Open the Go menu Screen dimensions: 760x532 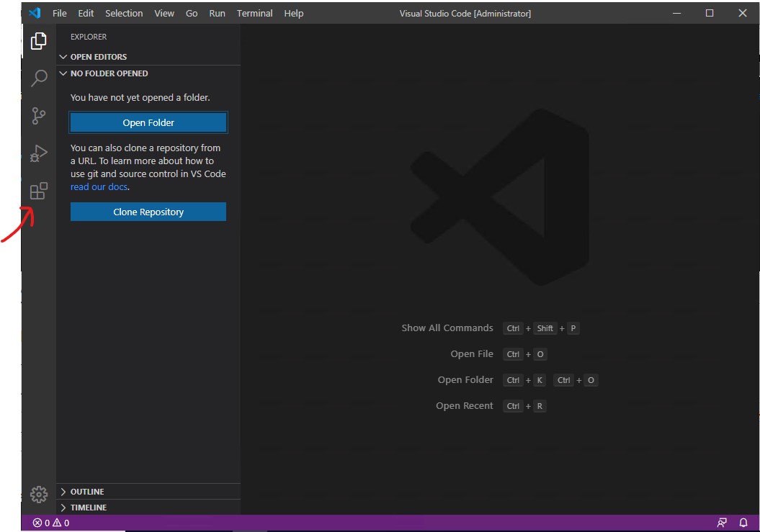[x=192, y=14]
